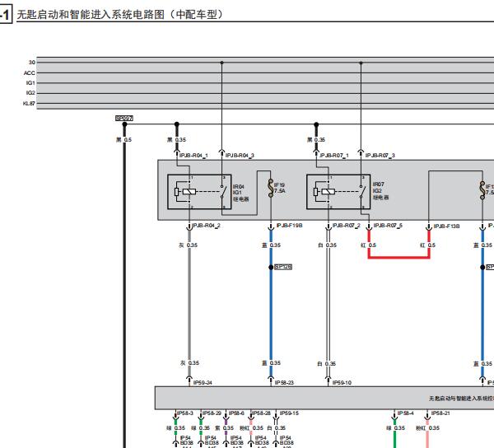494x448 pixels.
Task: Click the IP58-3 pin label
Action: tap(185, 413)
